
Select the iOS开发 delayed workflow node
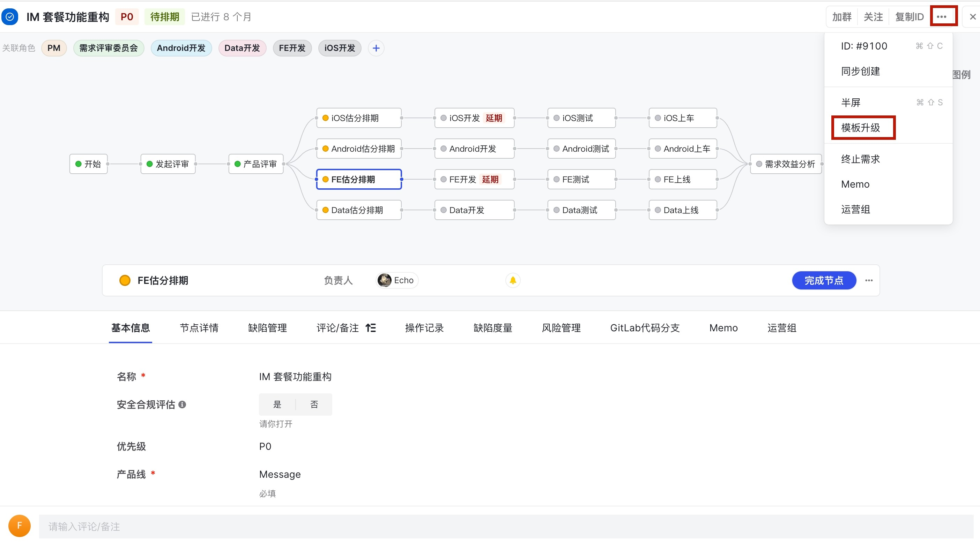pos(474,118)
